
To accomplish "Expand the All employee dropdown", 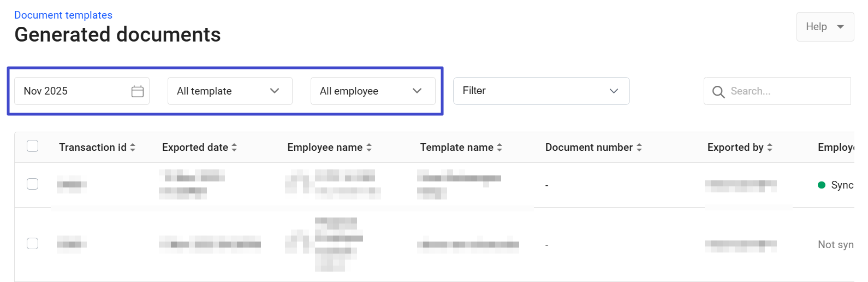I will point(372,91).
